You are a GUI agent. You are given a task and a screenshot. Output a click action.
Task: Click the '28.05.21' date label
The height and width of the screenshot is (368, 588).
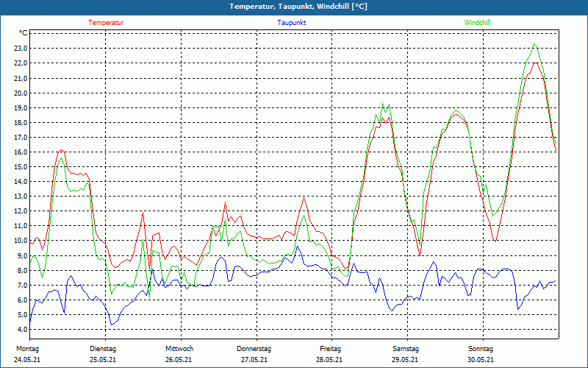[x=329, y=360]
